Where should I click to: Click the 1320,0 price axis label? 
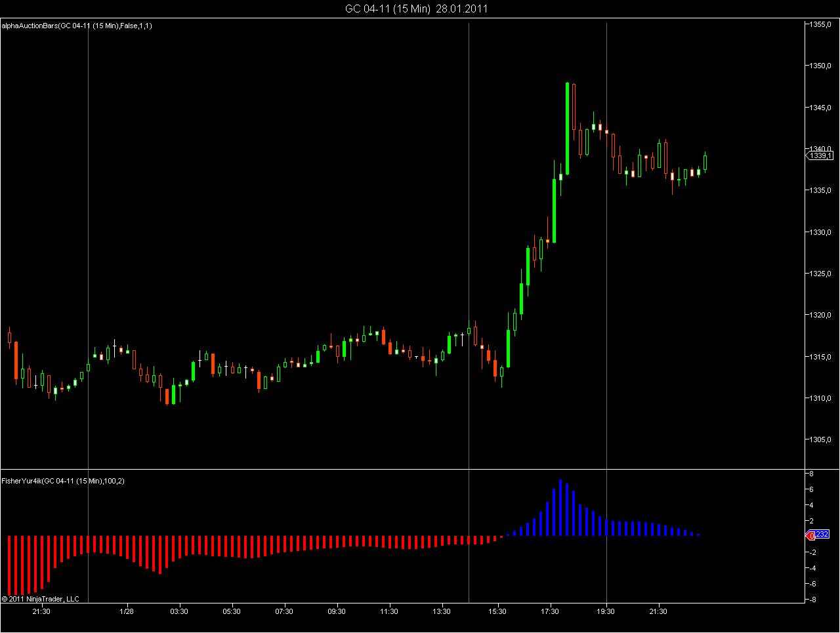tap(821, 315)
